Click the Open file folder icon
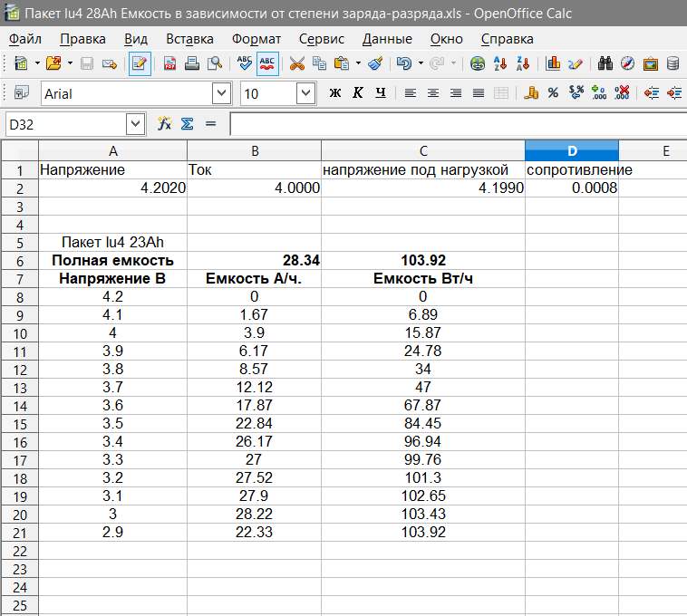687x616 pixels. click(53, 63)
